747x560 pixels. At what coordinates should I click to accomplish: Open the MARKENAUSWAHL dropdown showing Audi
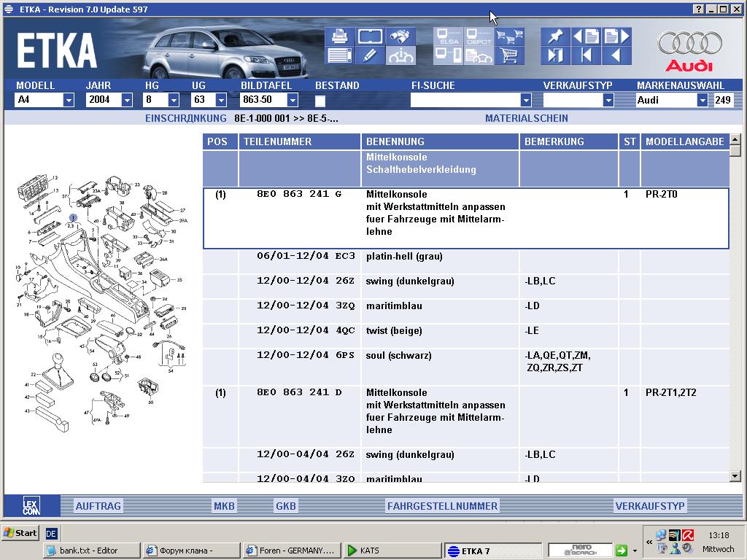pos(702,101)
